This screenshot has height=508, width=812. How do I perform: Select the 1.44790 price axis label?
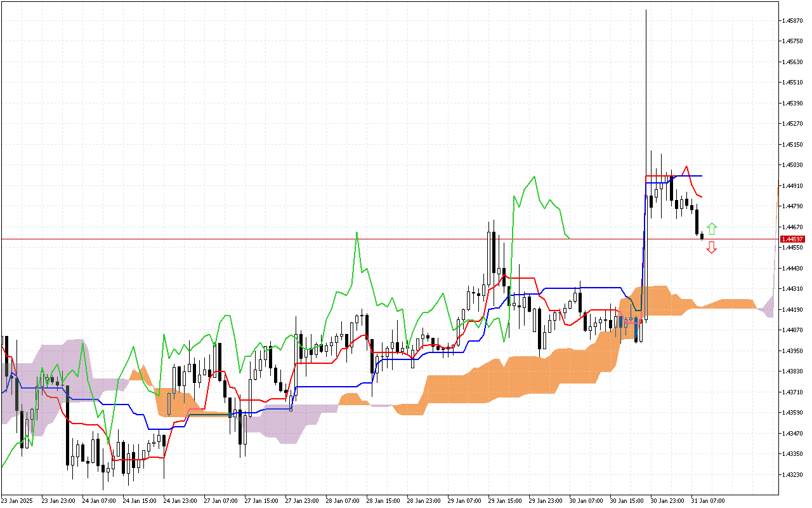pos(793,206)
